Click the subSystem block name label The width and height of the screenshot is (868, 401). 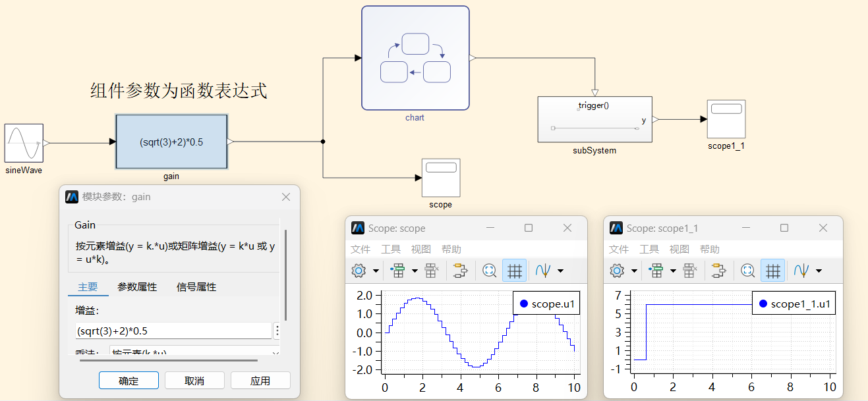click(594, 150)
